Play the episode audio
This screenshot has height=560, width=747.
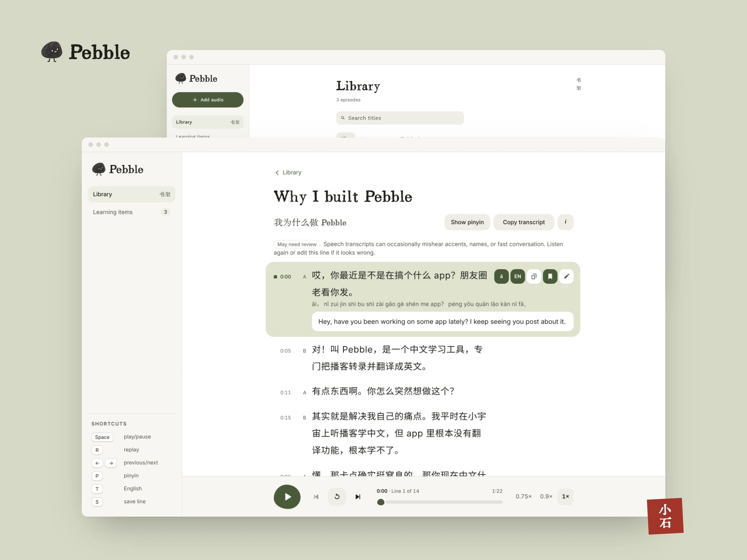point(287,497)
